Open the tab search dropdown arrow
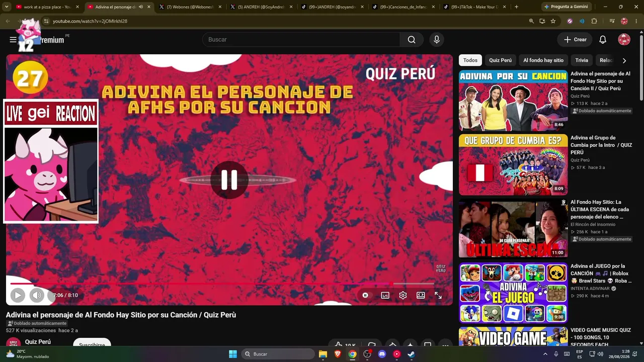644x362 pixels. coord(6,7)
